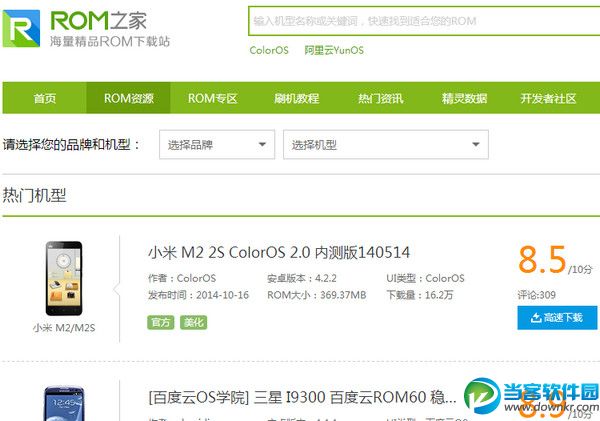Screen dimensions: 600x421
Task: Go to the 开发者社区 tab
Action: coord(548,98)
